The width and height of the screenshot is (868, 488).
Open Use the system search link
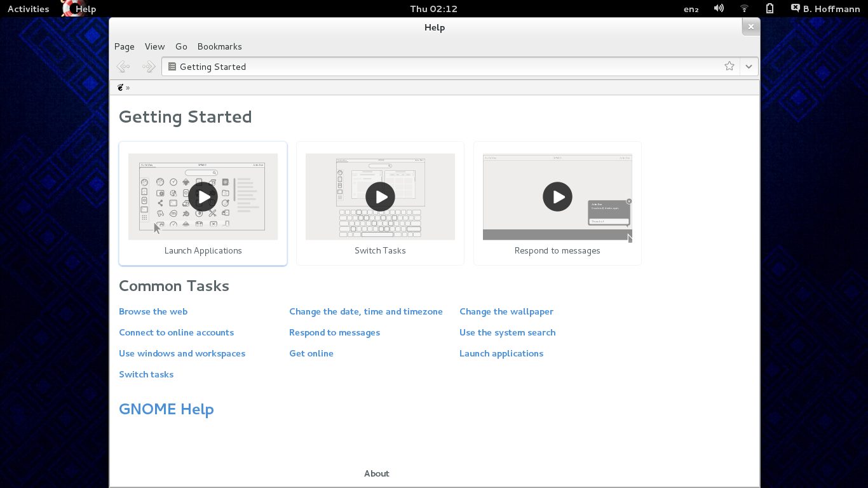[507, 332]
